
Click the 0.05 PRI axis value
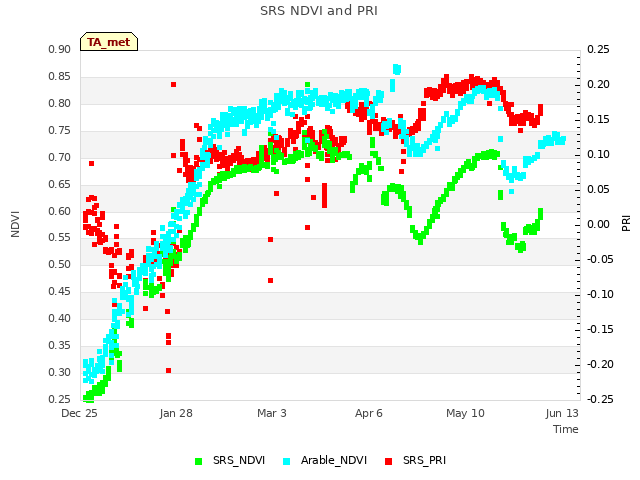(598, 189)
